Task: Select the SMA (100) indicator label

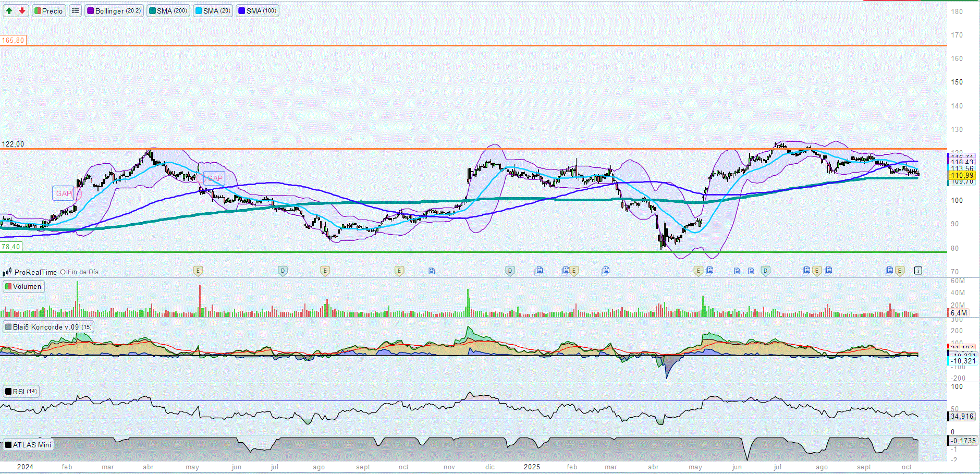Action: pyautogui.click(x=258, y=11)
